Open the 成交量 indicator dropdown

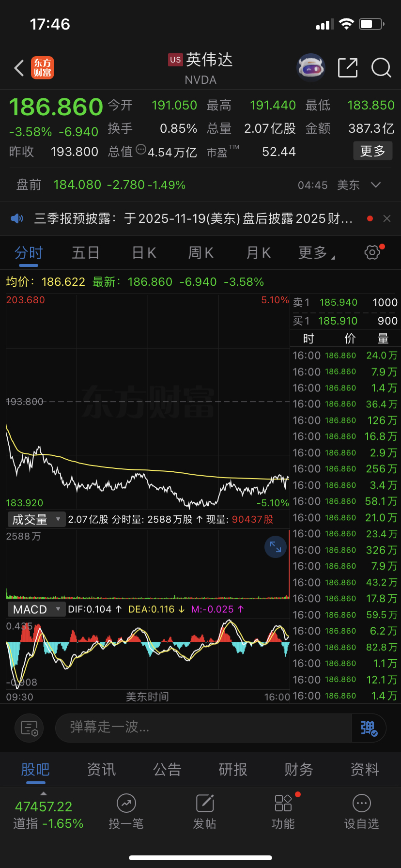[x=36, y=519]
